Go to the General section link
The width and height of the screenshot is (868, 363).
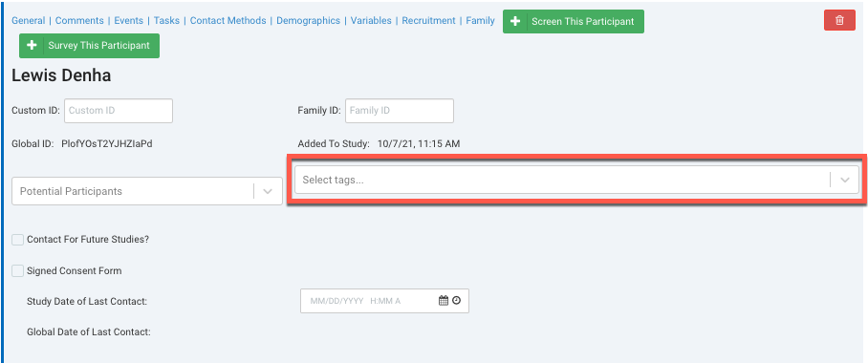29,20
